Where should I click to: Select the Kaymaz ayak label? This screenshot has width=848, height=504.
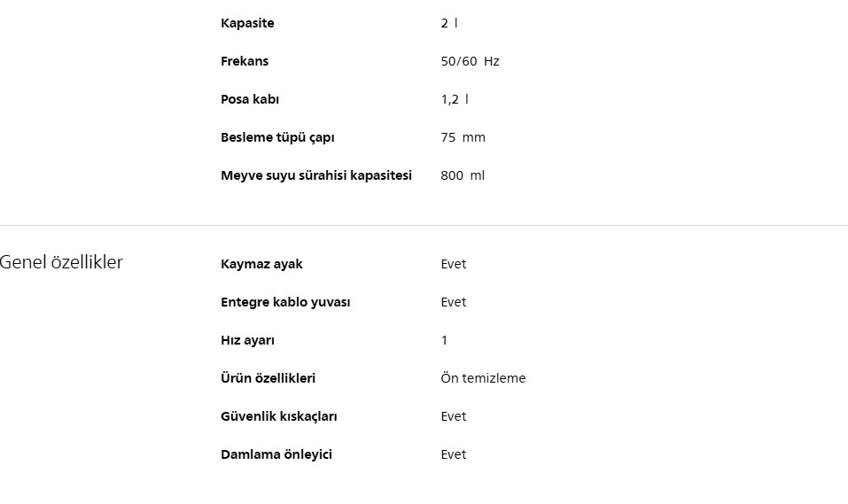261,264
